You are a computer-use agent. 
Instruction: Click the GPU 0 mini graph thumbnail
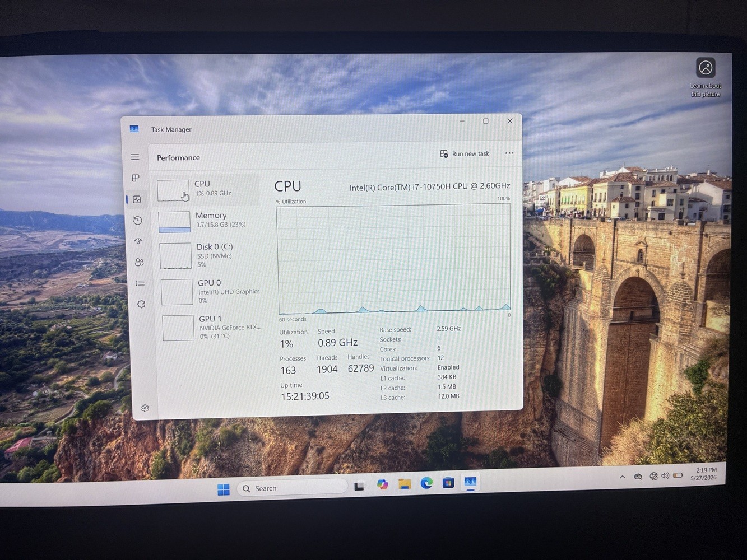(177, 292)
